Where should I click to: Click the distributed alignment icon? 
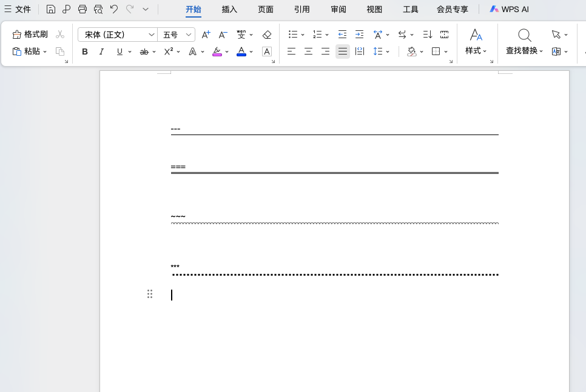click(360, 51)
